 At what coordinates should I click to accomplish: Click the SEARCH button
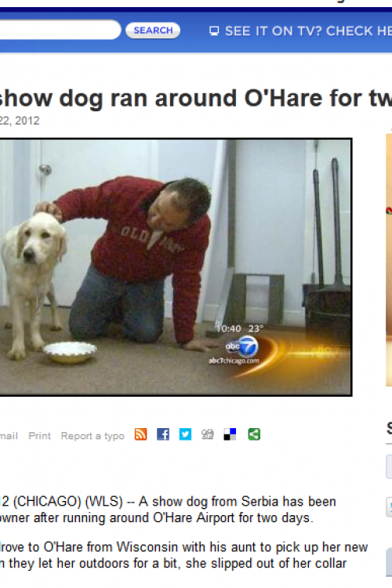[x=153, y=31]
